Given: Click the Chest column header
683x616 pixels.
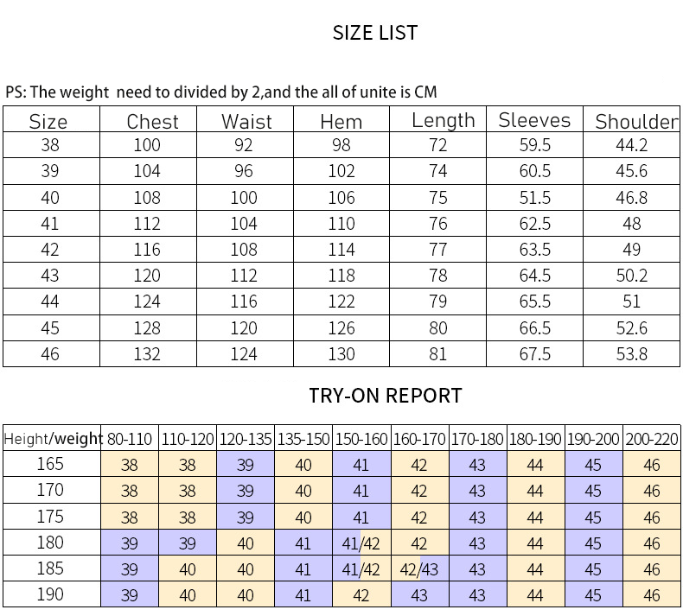Looking at the screenshot, I should coord(152,122).
